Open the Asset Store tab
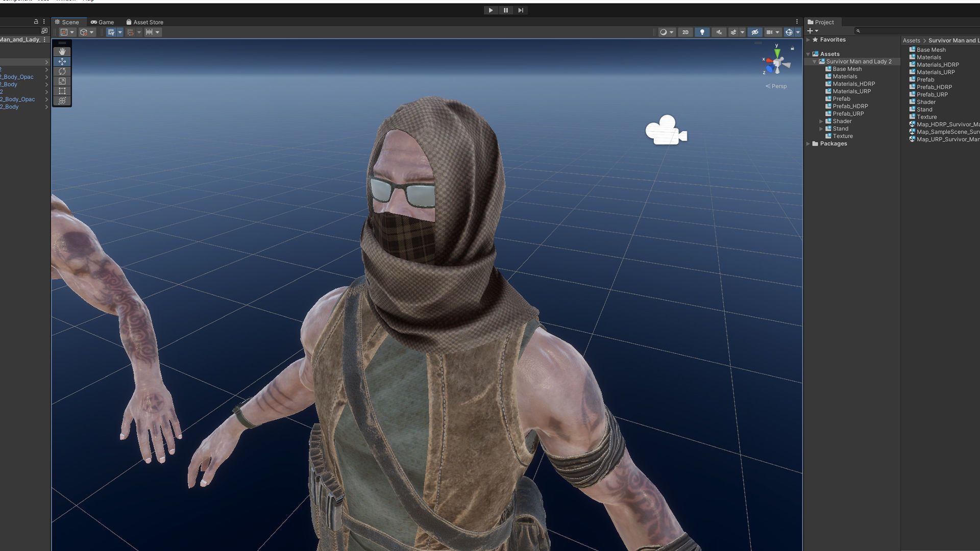 click(145, 22)
